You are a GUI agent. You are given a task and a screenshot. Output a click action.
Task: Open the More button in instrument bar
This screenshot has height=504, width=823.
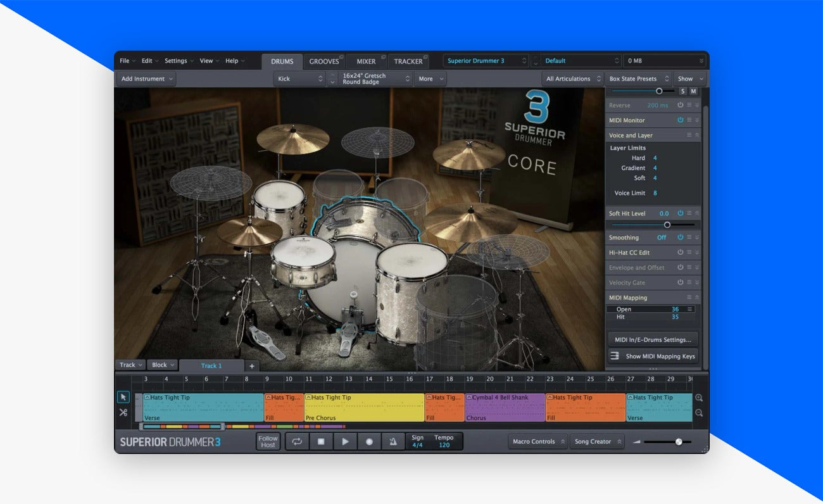[430, 79]
